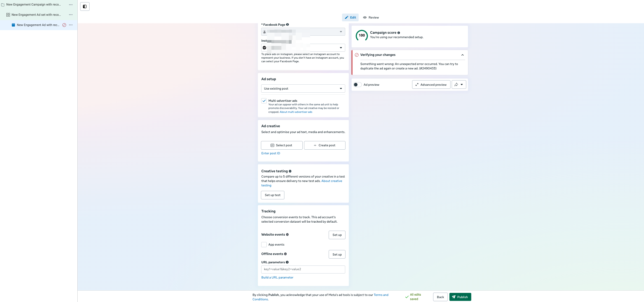644x302 pixels.
Task: Click Campaign score info icon
Action: pyautogui.click(x=399, y=33)
